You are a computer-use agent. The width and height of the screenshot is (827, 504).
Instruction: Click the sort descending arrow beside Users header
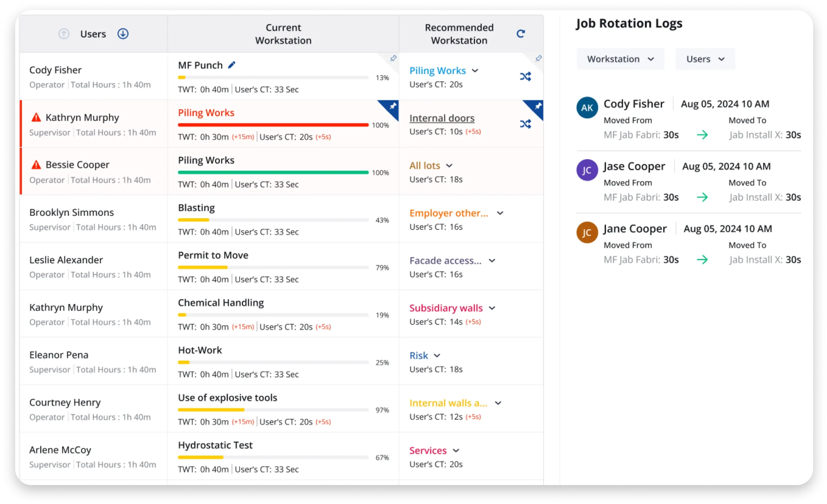[x=123, y=34]
